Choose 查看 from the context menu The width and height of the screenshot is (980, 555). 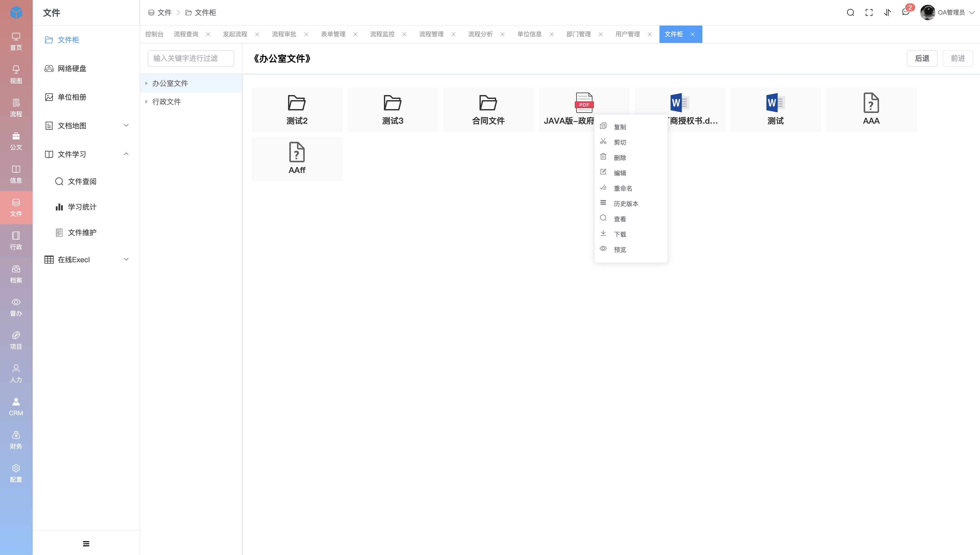(x=631, y=219)
